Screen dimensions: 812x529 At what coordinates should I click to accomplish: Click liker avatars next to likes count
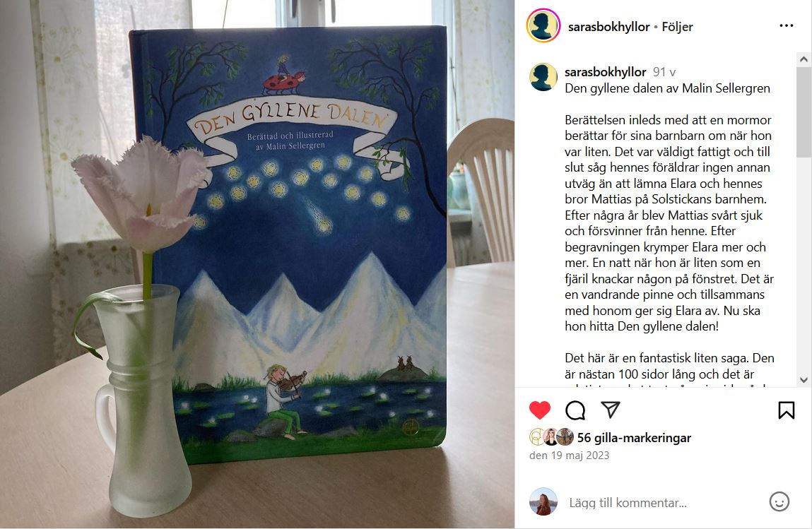(x=551, y=437)
